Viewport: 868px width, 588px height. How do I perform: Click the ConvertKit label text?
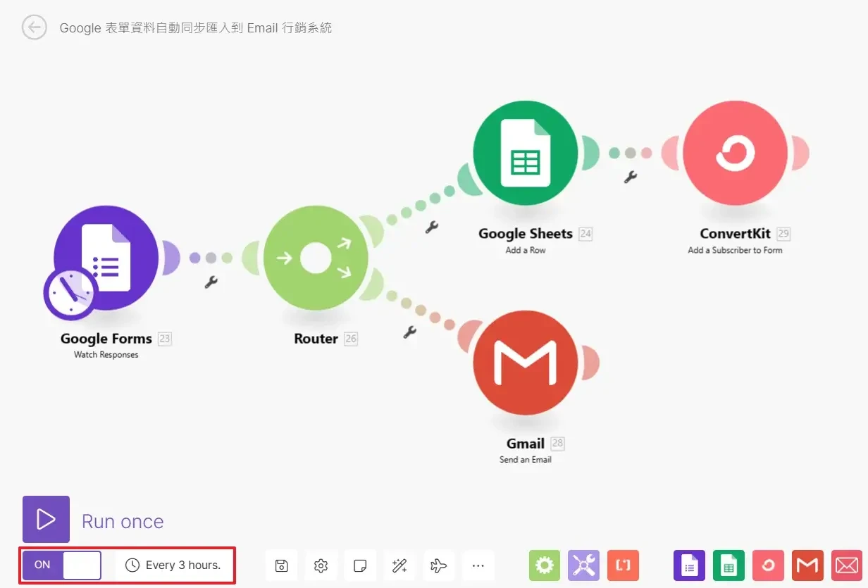tap(735, 234)
